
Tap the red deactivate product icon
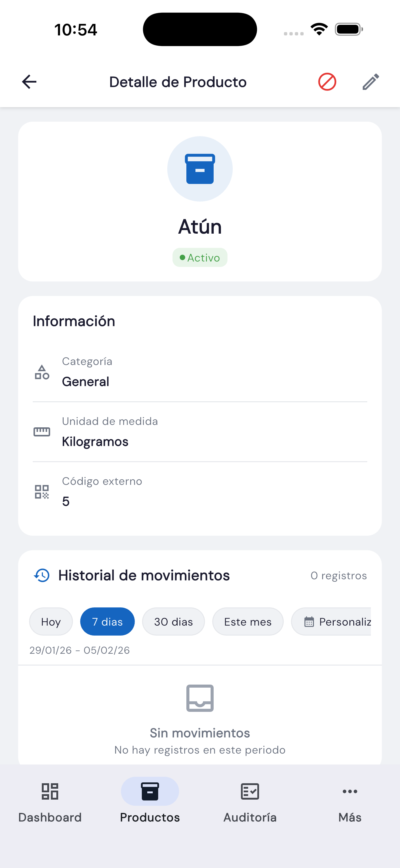(x=327, y=82)
